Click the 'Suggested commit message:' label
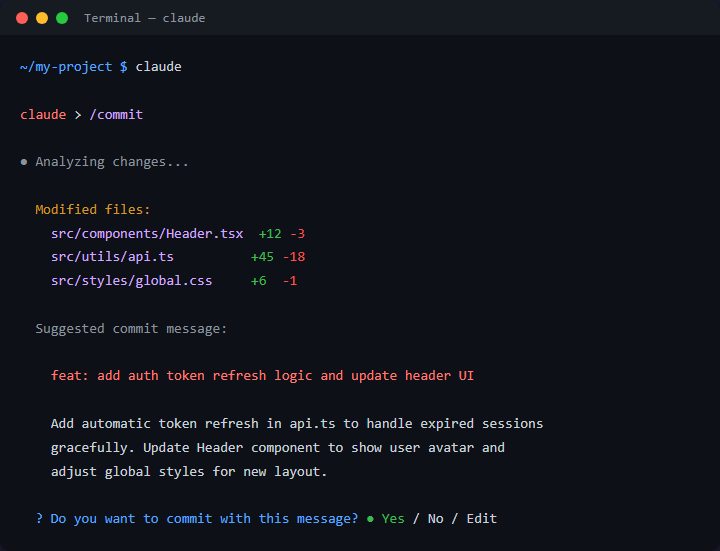This screenshot has height=551, width=720. tap(131, 329)
